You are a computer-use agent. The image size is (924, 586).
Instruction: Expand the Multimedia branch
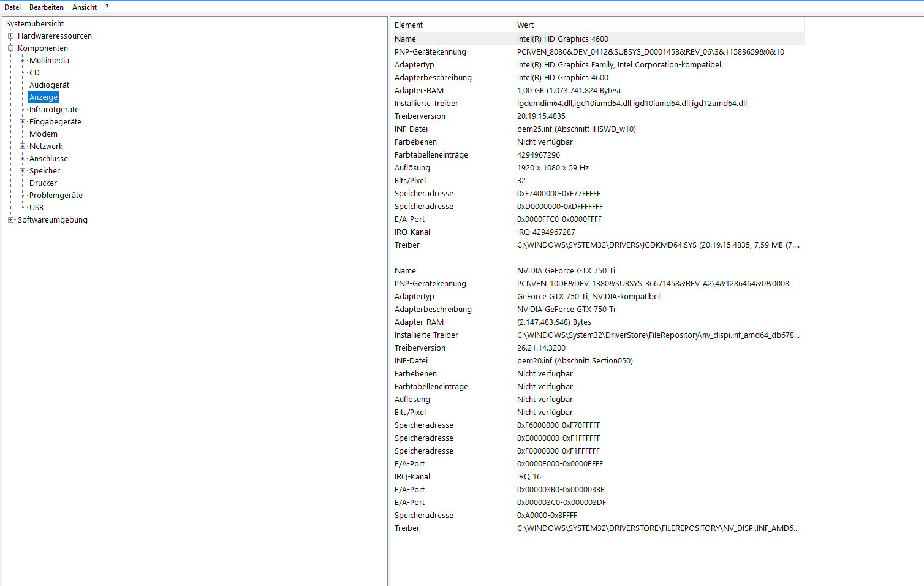22,60
